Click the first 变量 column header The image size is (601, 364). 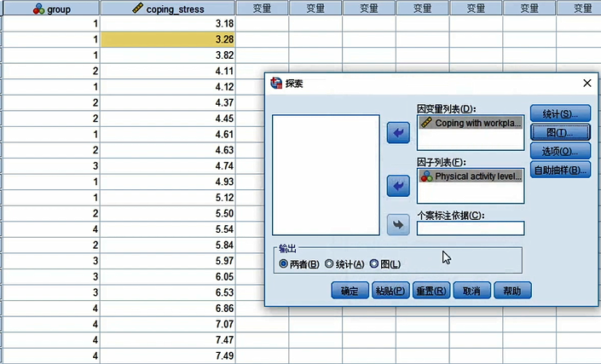263,8
